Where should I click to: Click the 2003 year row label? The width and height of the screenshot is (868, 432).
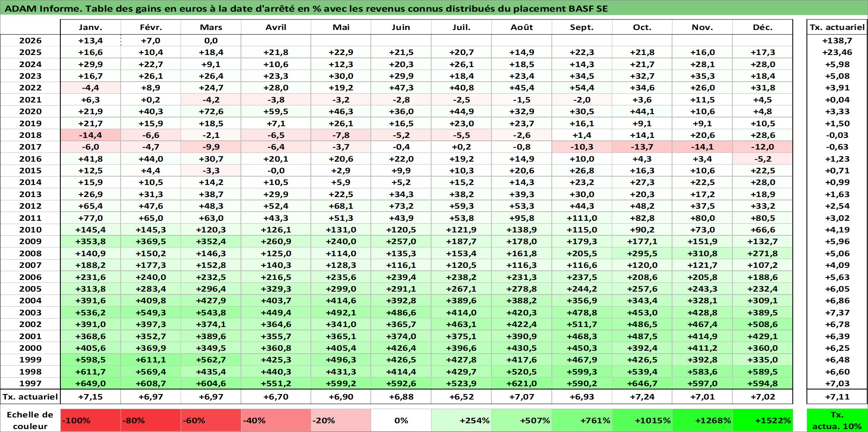(x=30, y=312)
